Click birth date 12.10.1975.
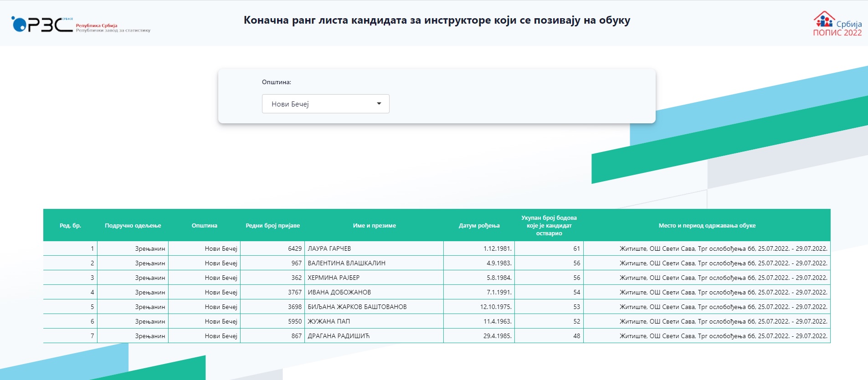This screenshot has width=868, height=380. pyautogui.click(x=496, y=307)
